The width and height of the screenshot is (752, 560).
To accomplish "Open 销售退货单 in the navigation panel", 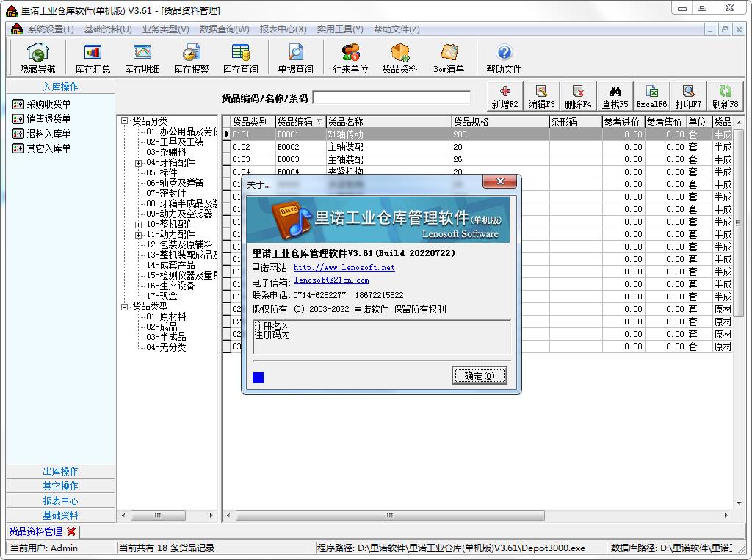I will [42, 119].
